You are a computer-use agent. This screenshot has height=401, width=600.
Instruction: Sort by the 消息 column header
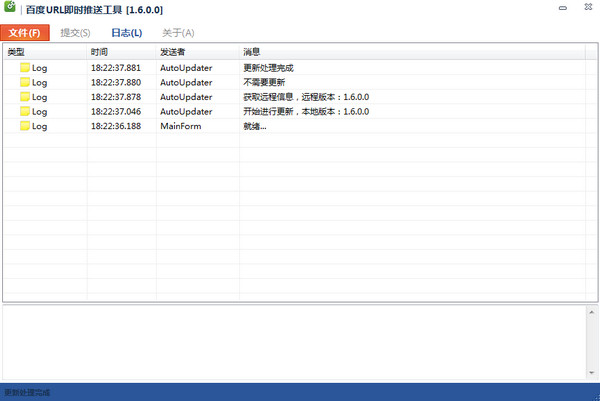(x=412, y=52)
